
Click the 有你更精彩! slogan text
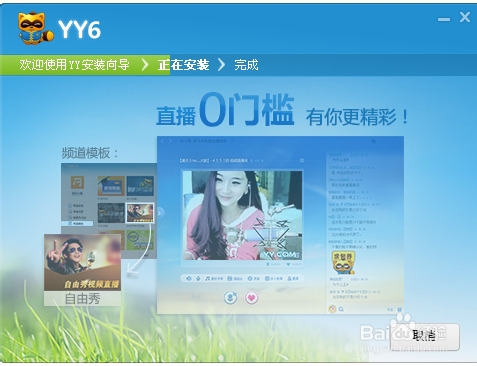(x=357, y=117)
